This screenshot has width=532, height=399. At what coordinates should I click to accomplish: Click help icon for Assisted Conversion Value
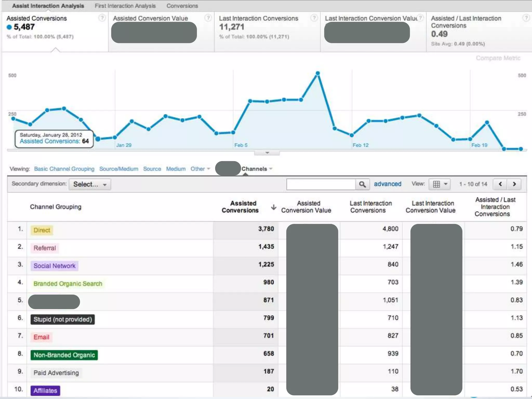(x=208, y=18)
